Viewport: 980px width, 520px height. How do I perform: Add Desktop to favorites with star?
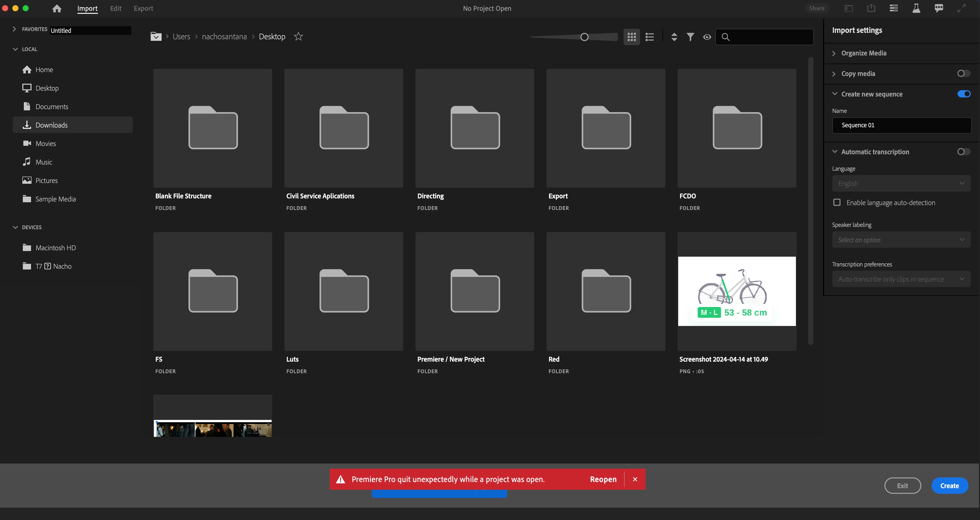(299, 36)
